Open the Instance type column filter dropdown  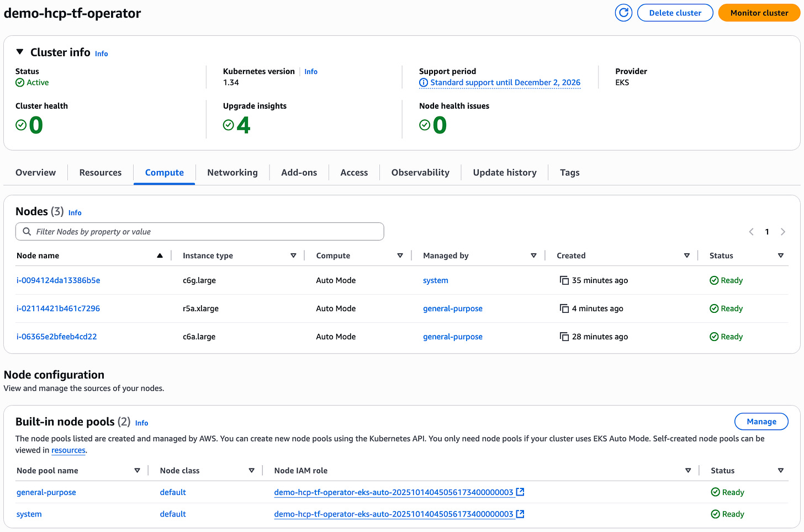click(293, 255)
